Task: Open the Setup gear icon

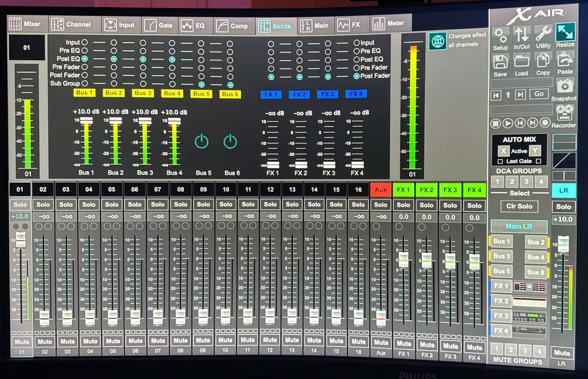Action: [x=500, y=35]
